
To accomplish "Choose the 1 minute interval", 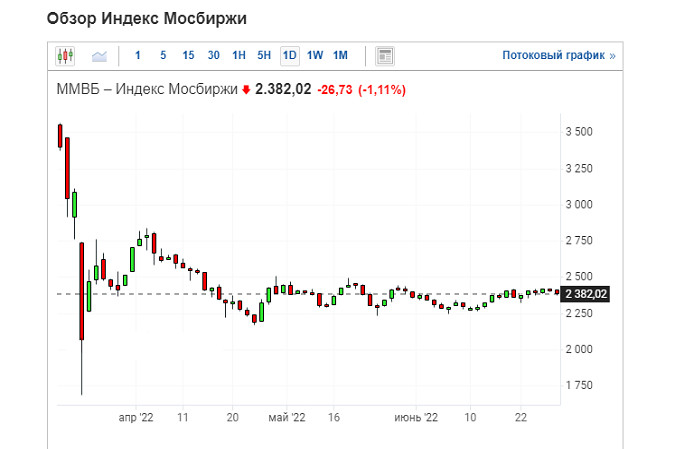I will point(138,55).
